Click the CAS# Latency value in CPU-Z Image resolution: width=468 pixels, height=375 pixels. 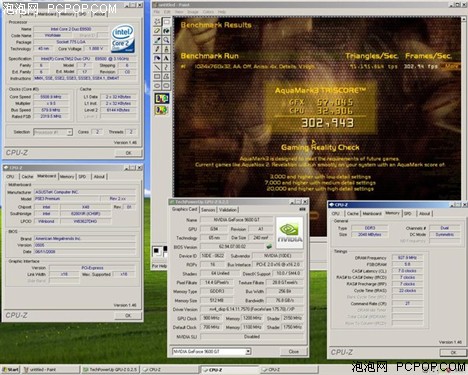point(407,271)
